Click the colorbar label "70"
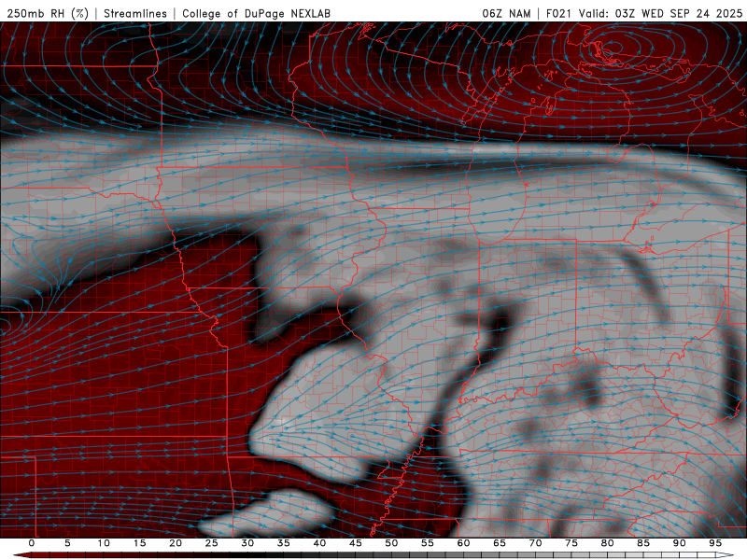747x560 pixels. (x=535, y=543)
